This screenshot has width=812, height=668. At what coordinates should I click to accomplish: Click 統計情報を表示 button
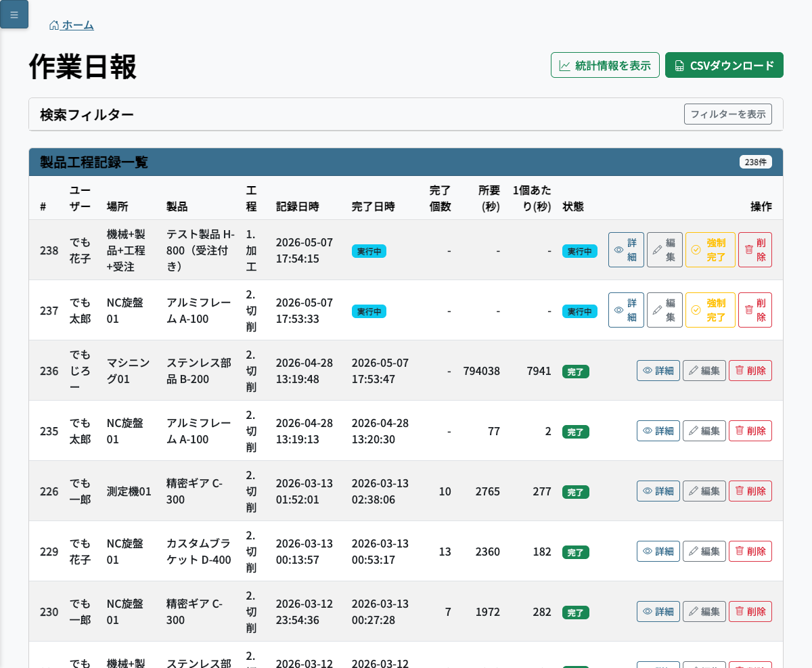point(605,65)
